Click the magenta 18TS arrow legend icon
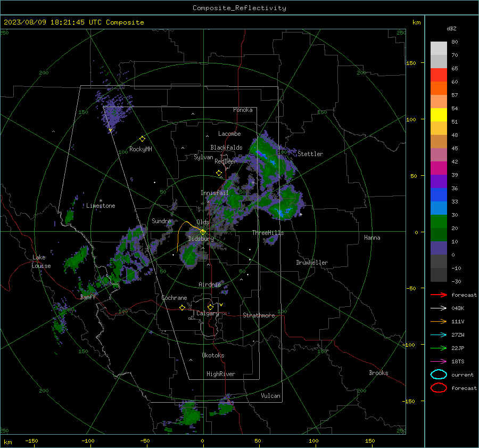The height and width of the screenshot is (448, 479). click(x=439, y=362)
